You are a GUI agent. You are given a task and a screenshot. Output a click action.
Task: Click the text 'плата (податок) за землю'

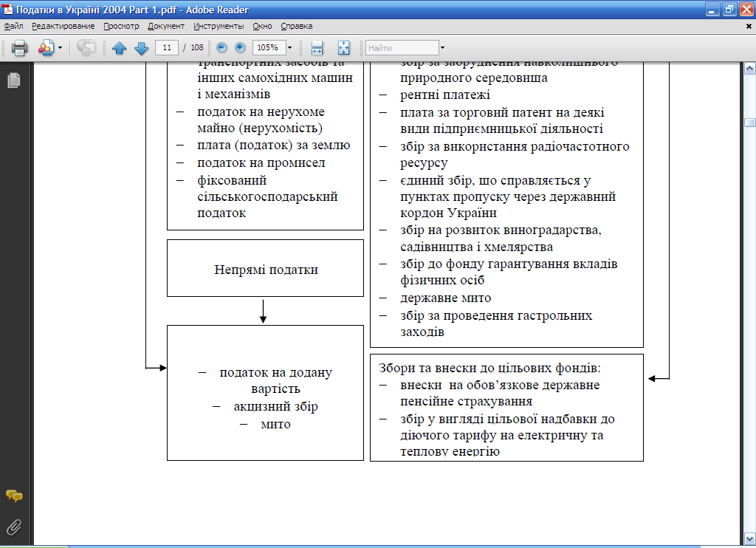pyautogui.click(x=274, y=145)
